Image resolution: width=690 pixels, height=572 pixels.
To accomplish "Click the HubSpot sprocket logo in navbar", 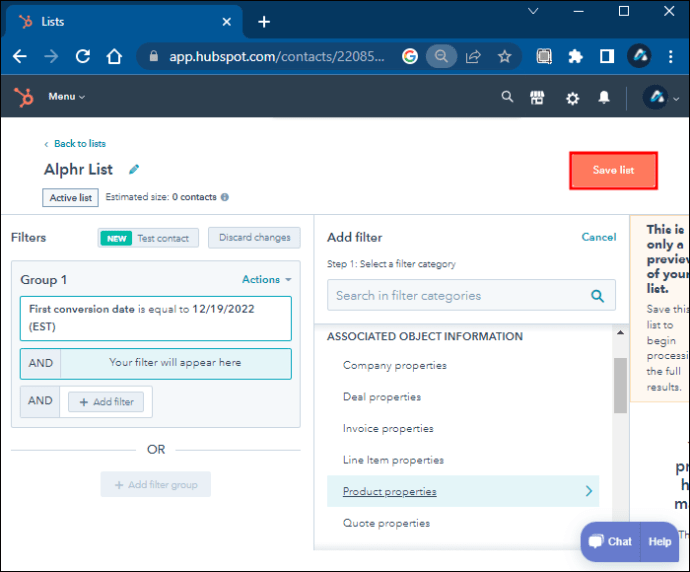I will pyautogui.click(x=23, y=96).
